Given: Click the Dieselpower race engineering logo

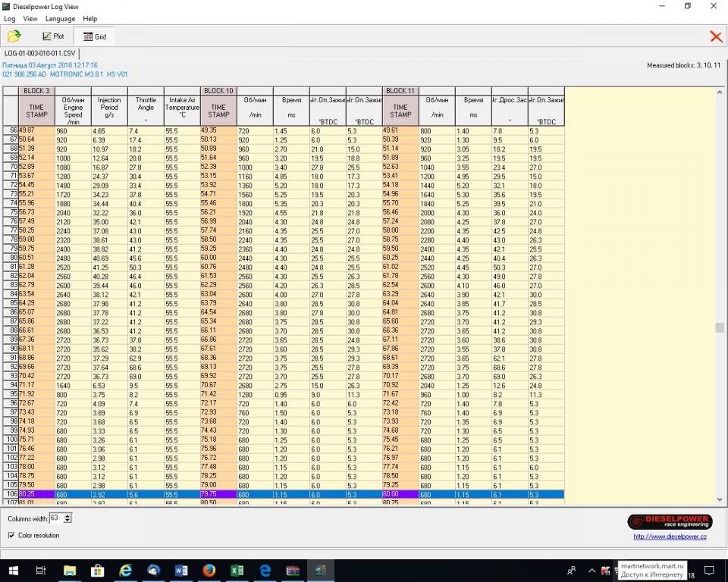Looking at the screenshot, I should (670, 521).
